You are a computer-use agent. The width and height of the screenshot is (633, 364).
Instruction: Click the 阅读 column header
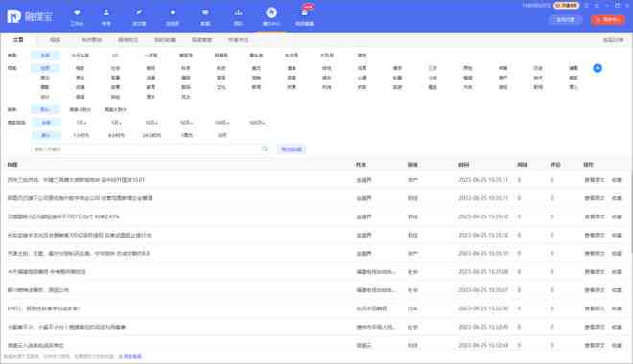click(523, 165)
